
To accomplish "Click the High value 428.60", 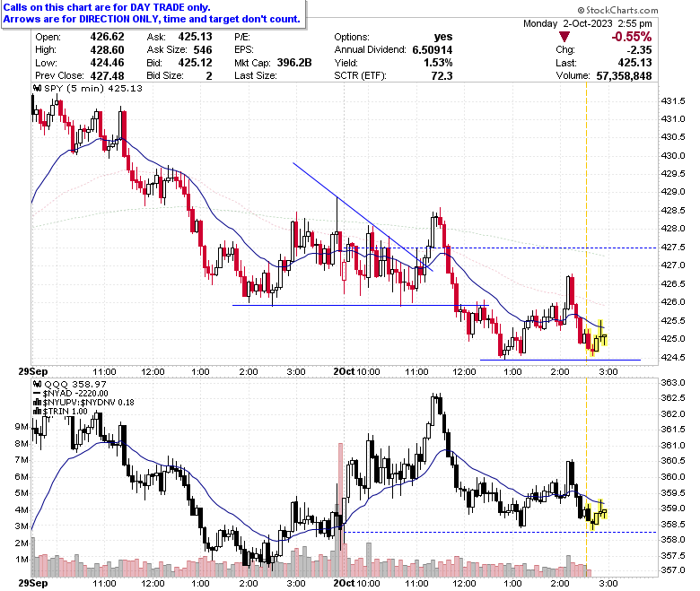I will 107,49.
